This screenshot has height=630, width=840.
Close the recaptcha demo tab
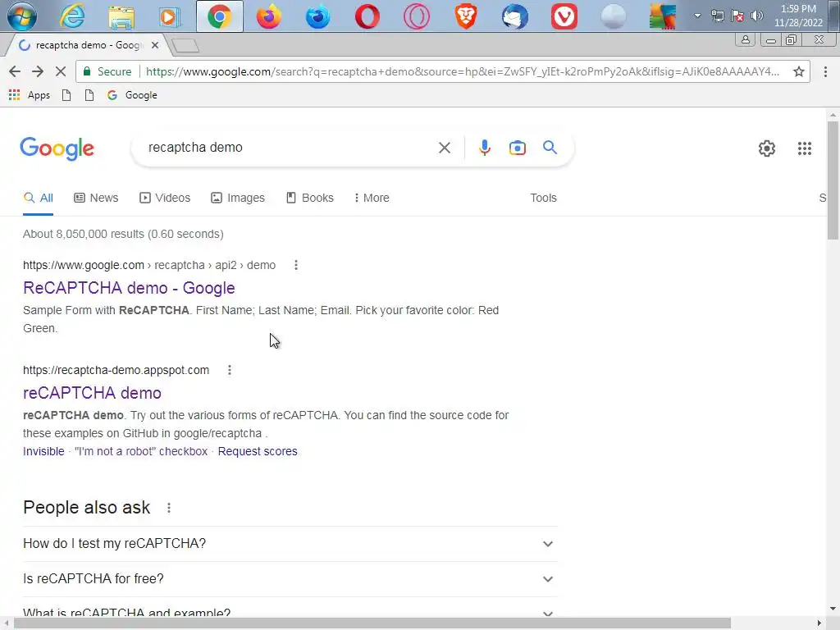click(x=155, y=45)
